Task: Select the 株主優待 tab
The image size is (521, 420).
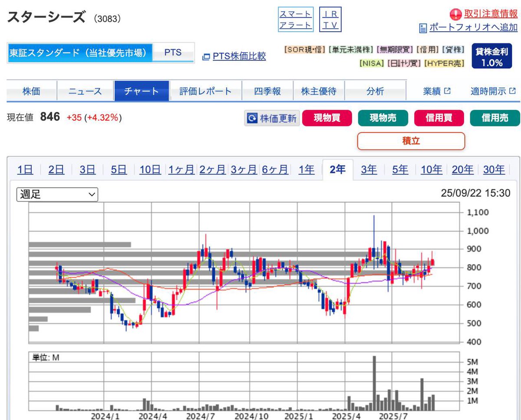Action: pos(320,91)
